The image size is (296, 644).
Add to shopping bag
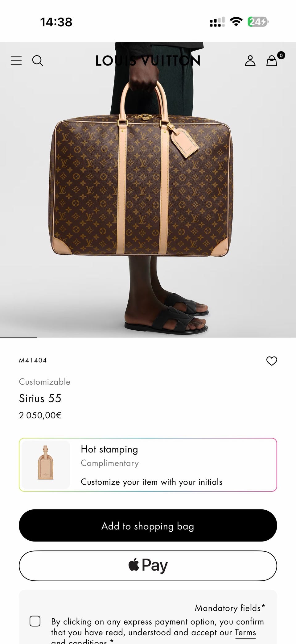(x=148, y=525)
